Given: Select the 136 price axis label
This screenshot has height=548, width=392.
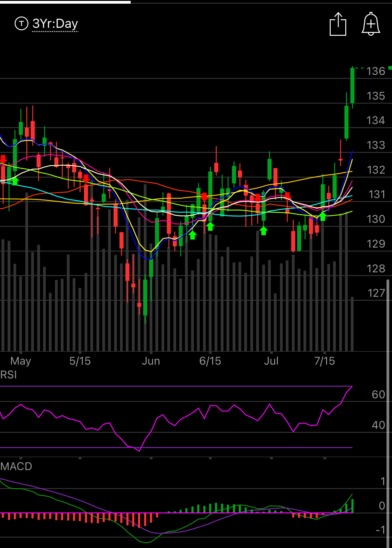Looking at the screenshot, I should click(x=376, y=71).
